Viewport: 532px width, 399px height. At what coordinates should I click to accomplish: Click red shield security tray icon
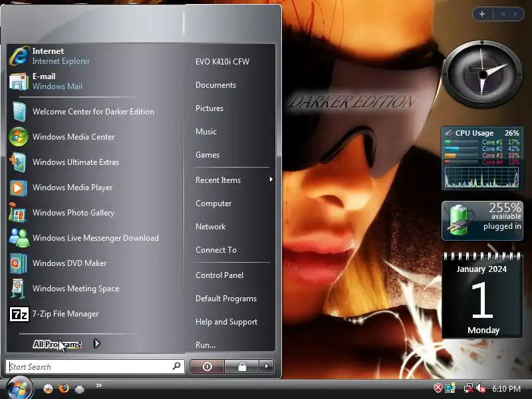(438, 388)
